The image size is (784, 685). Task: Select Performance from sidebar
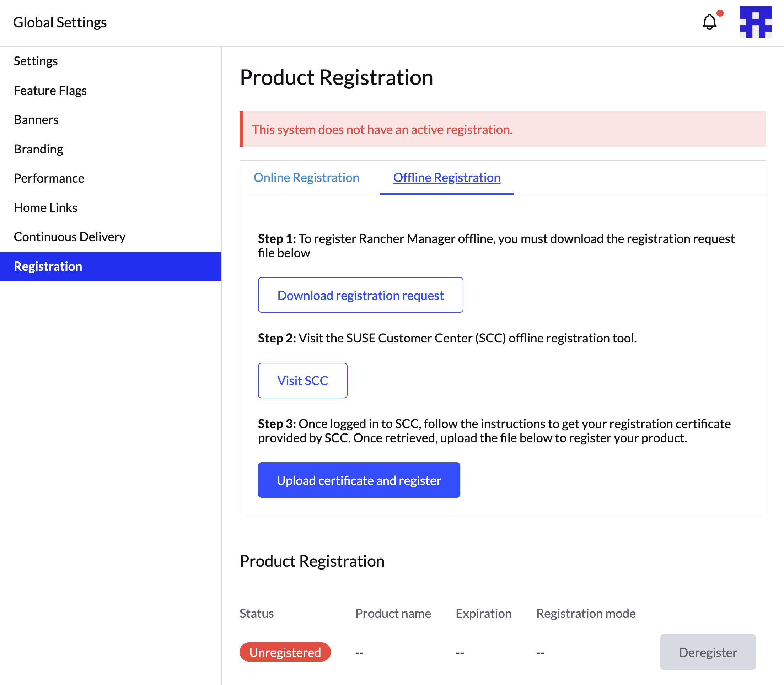(49, 178)
